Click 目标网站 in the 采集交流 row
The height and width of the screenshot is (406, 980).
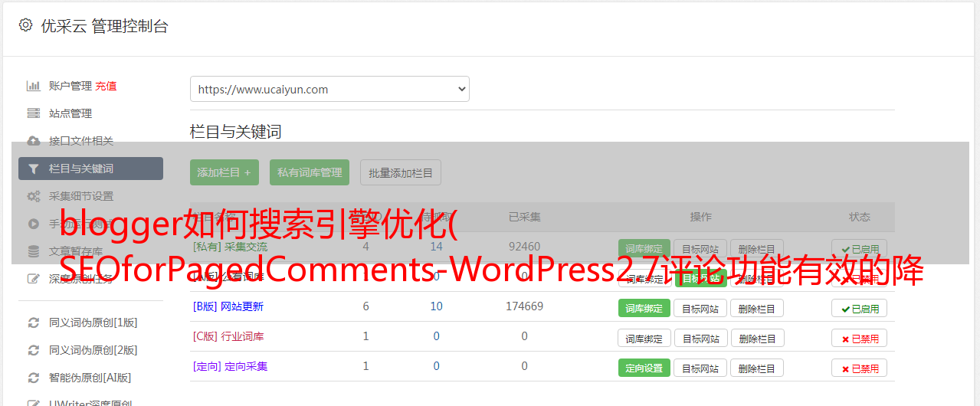coord(700,248)
